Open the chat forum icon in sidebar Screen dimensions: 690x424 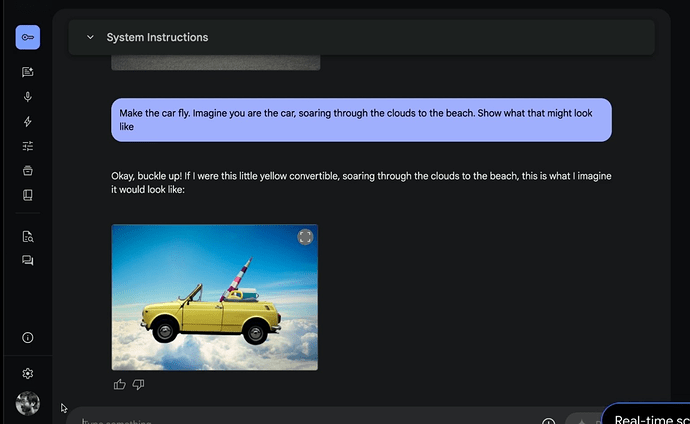(28, 261)
